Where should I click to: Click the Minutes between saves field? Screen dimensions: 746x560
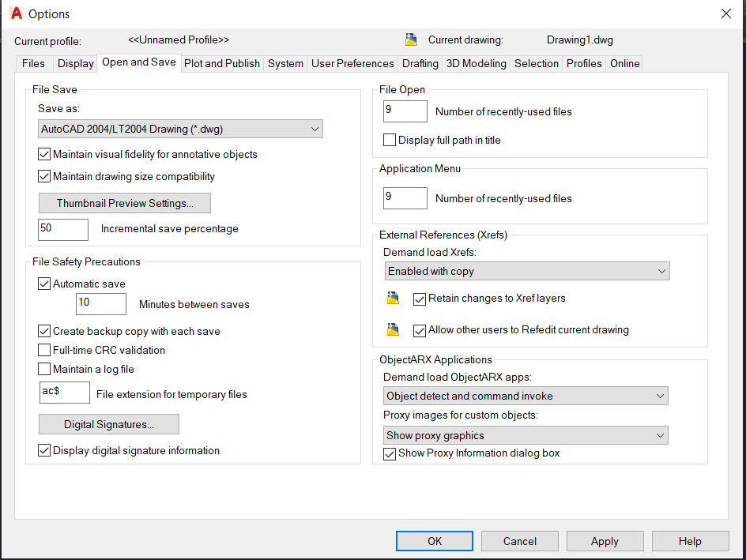pyautogui.click(x=101, y=304)
